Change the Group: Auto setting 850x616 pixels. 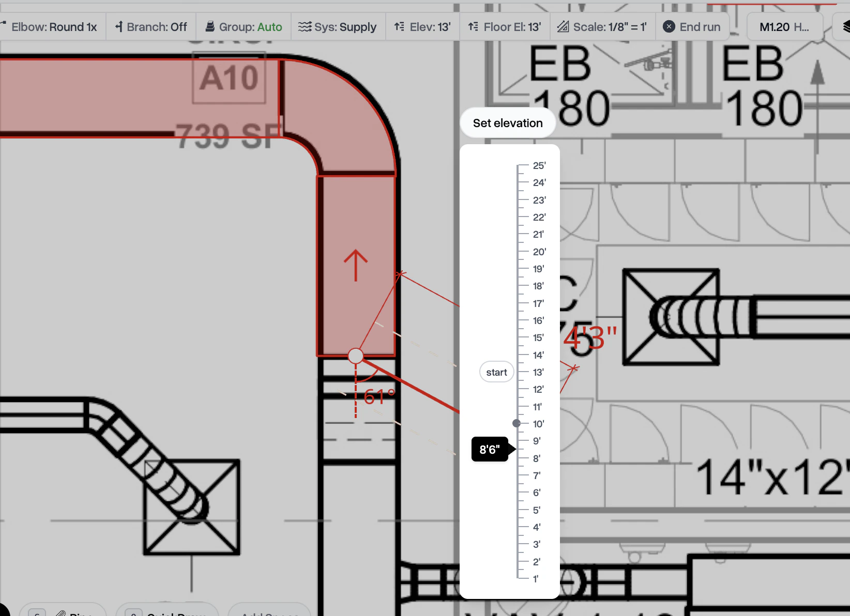coord(244,27)
